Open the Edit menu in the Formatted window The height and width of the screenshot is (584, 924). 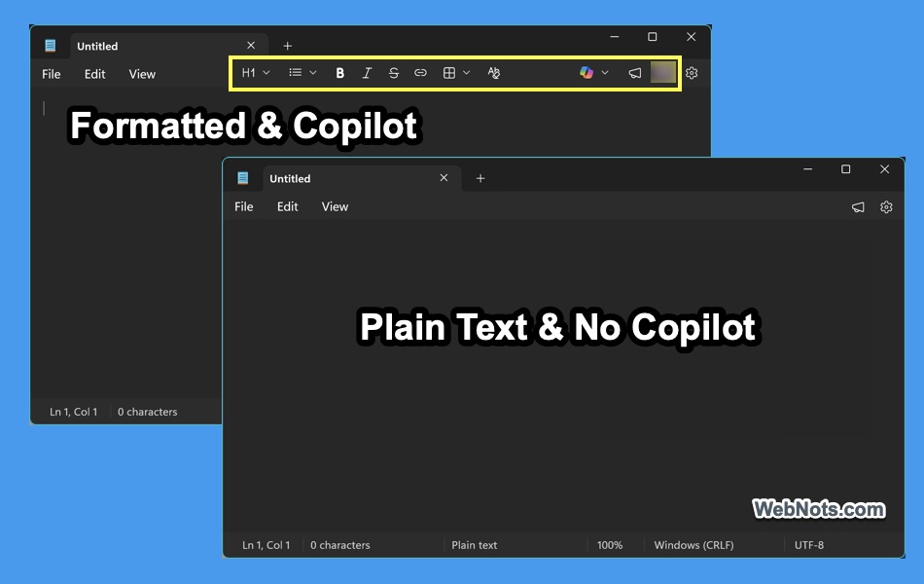click(x=94, y=74)
